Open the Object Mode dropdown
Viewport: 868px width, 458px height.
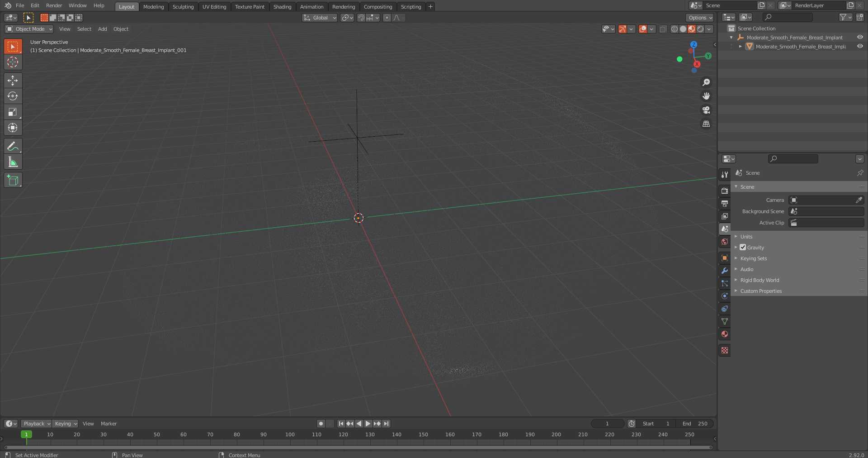(29, 29)
